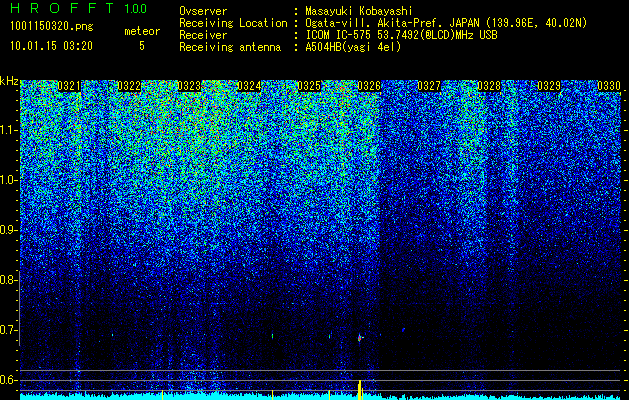Click the 1.0 frequency axis label
Viewport: 629px width, 400px height.
(x=9, y=180)
